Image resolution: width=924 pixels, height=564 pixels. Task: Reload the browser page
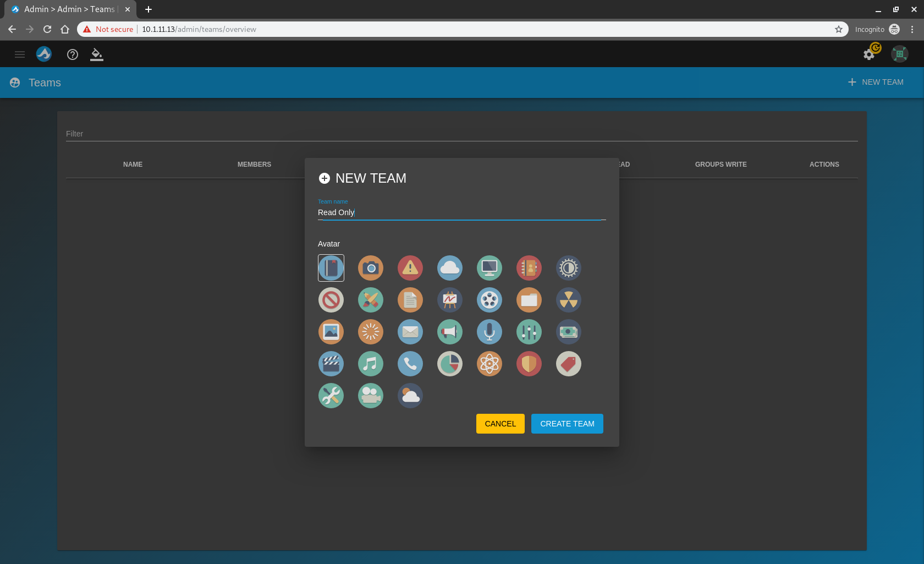point(47,29)
